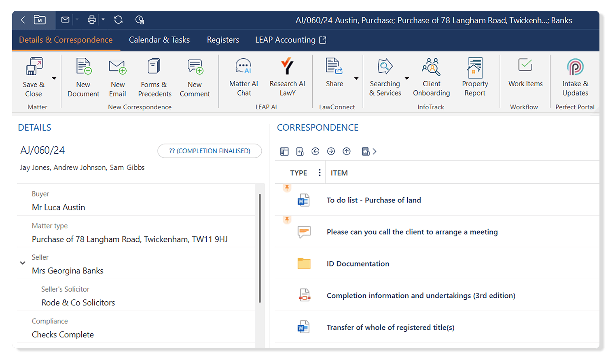Open the timer clock icon
This screenshot has height=364, width=614.
[140, 20]
